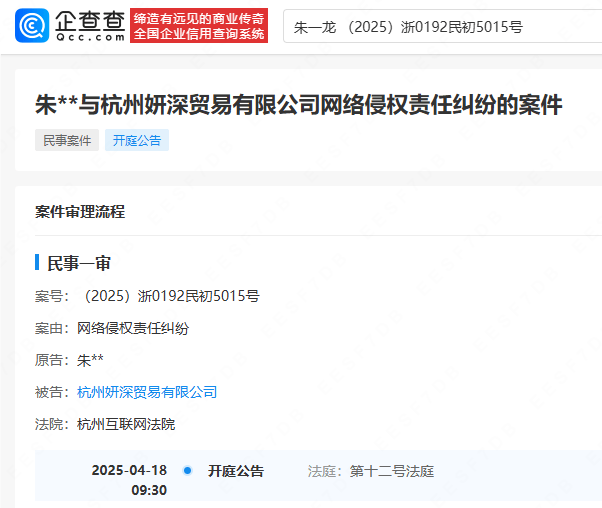Click the plaintiff value 朱**
Image resolution: width=602 pixels, height=508 pixels.
90,360
